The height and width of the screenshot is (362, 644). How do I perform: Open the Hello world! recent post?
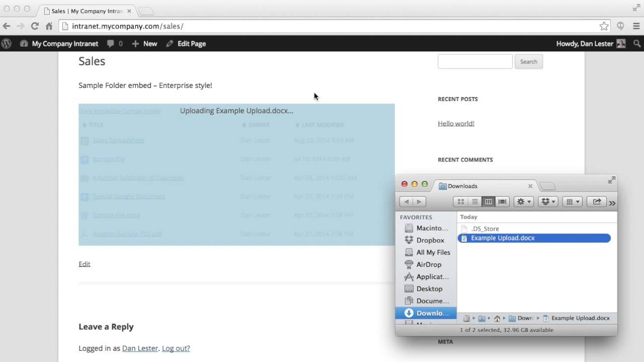click(x=456, y=123)
